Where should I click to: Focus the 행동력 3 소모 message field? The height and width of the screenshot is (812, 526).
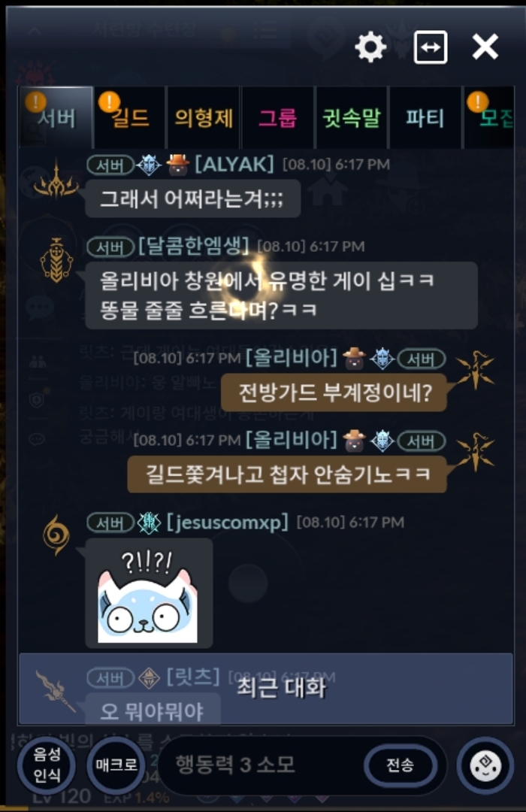point(258,765)
